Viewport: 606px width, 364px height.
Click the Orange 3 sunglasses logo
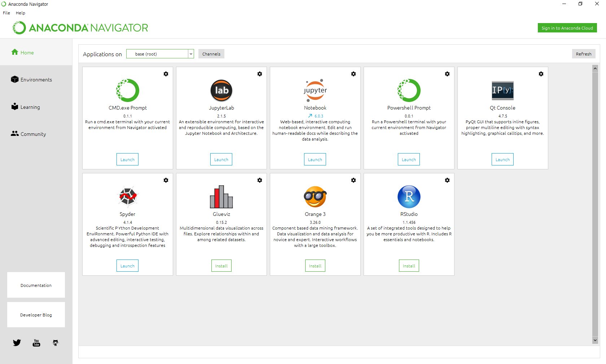(x=315, y=197)
